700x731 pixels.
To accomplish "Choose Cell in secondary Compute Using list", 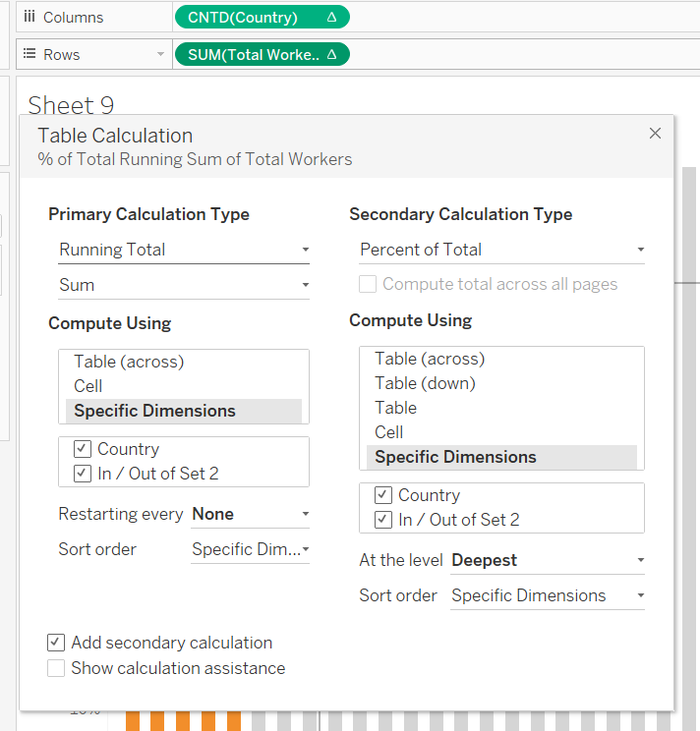I will (x=389, y=432).
